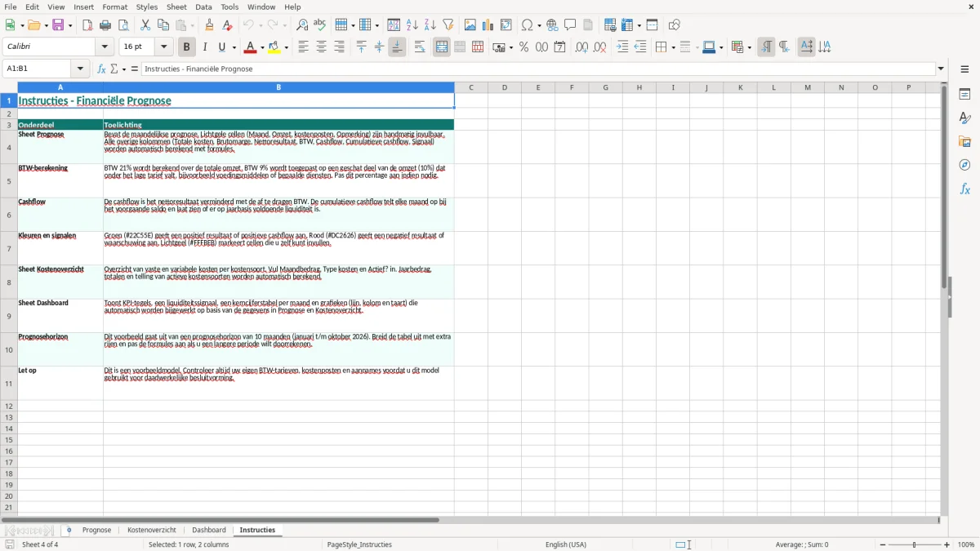This screenshot has height=551, width=980.
Task: Click the Save document icon
Action: click(58, 25)
